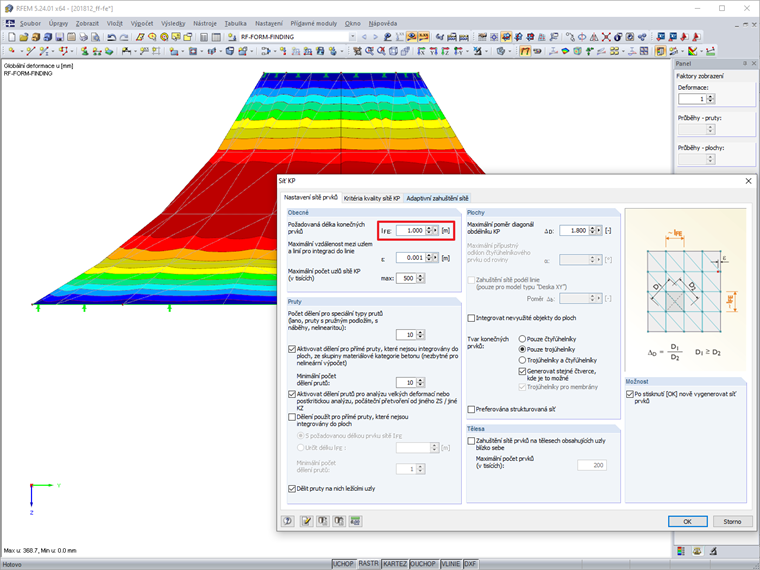
Task: Click the red X delete results icon
Action: 606,37
